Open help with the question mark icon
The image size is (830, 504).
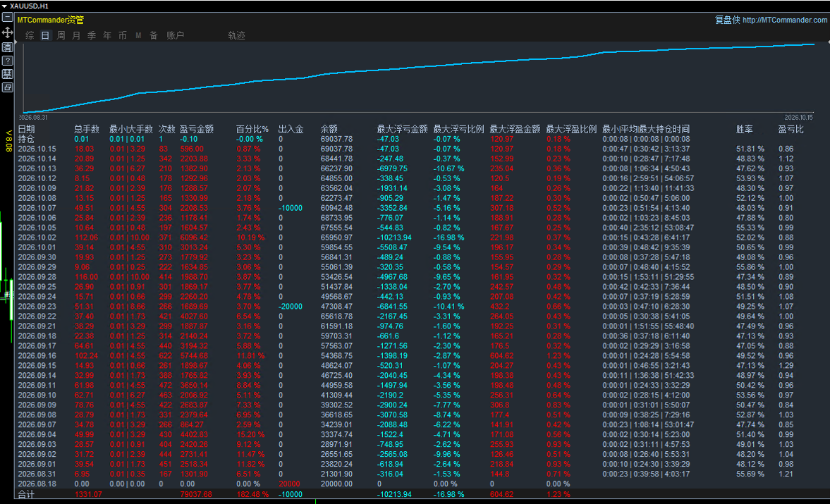pyautogui.click(x=8, y=61)
